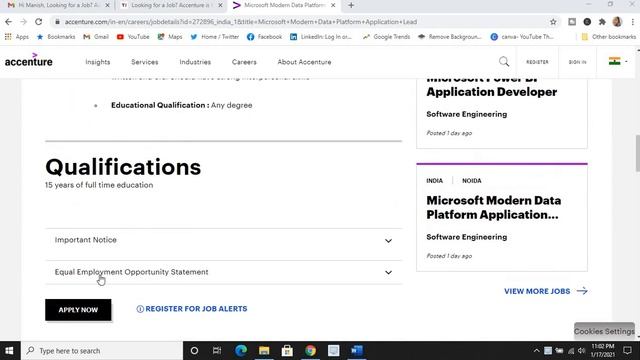Click the volume icon in system tray
The height and width of the screenshot is (360, 640).
(x=582, y=351)
